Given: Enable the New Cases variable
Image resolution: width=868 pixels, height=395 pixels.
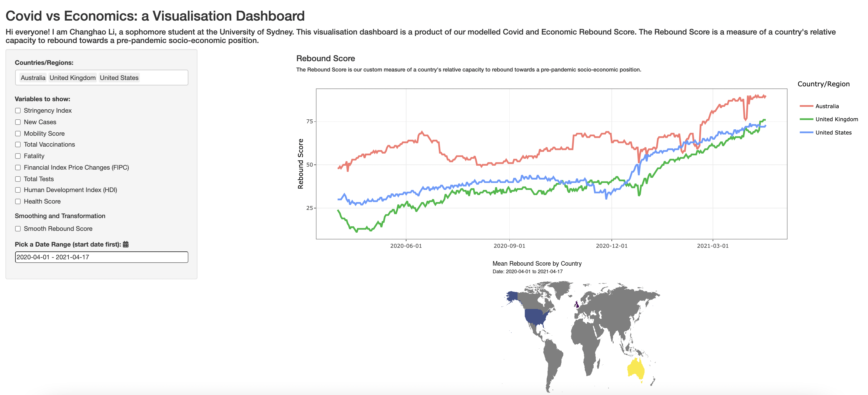Looking at the screenshot, I should [x=18, y=122].
